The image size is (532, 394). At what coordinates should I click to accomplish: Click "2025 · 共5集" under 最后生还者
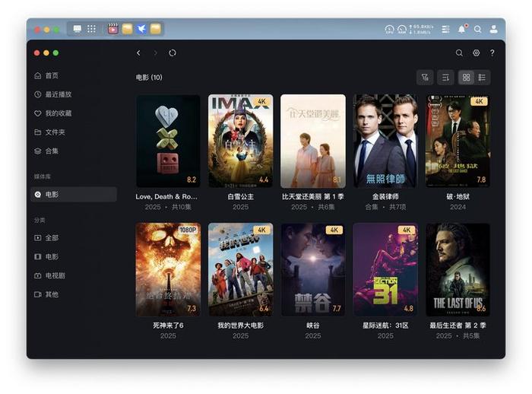(458, 335)
